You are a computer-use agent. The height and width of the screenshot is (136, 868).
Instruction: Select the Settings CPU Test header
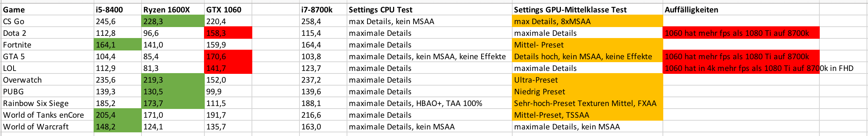pyautogui.click(x=430, y=10)
